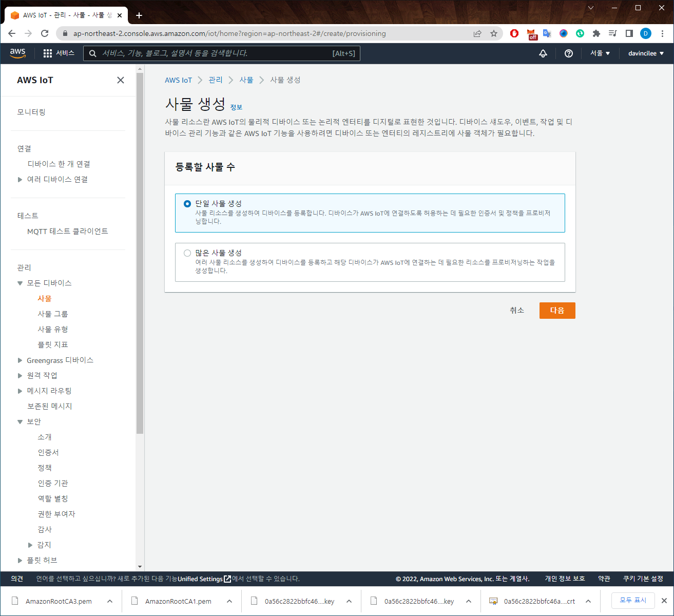Image resolution: width=674 pixels, height=616 pixels.
Task: Select the 단일 사물 생성 radio option
Action: 187,204
